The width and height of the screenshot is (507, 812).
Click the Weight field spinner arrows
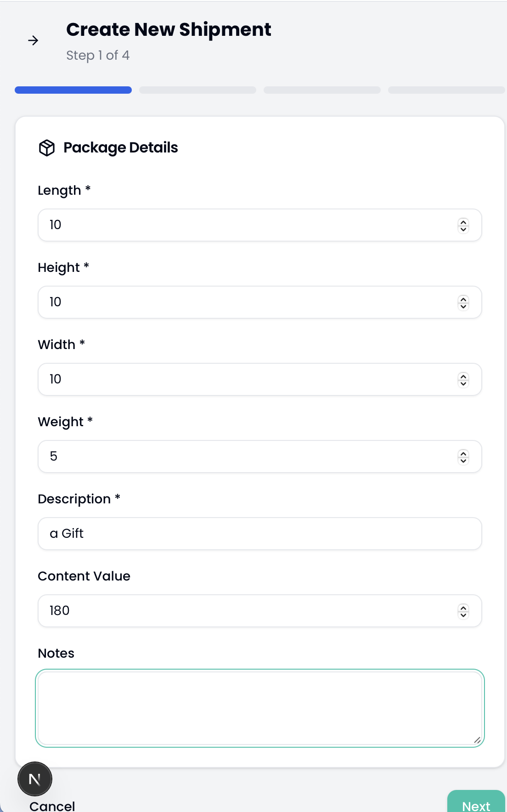pos(463,457)
